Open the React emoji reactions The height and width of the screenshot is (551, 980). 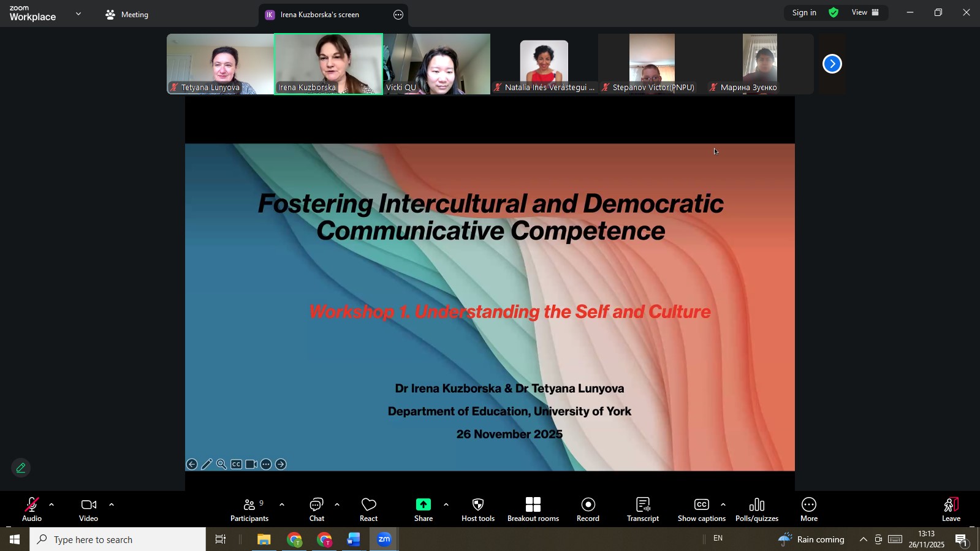click(368, 509)
